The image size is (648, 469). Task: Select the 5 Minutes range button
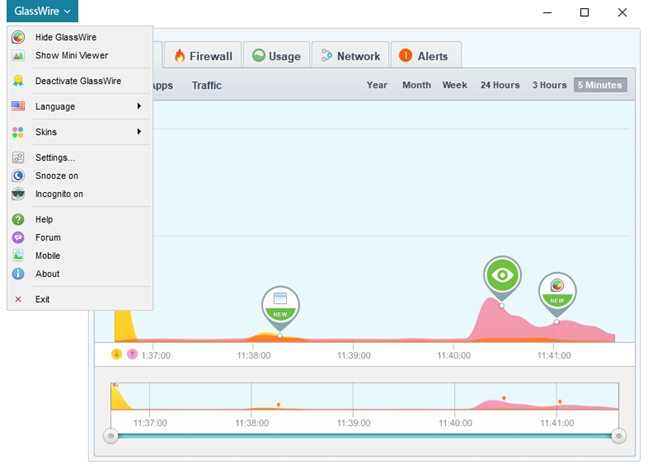(x=600, y=85)
